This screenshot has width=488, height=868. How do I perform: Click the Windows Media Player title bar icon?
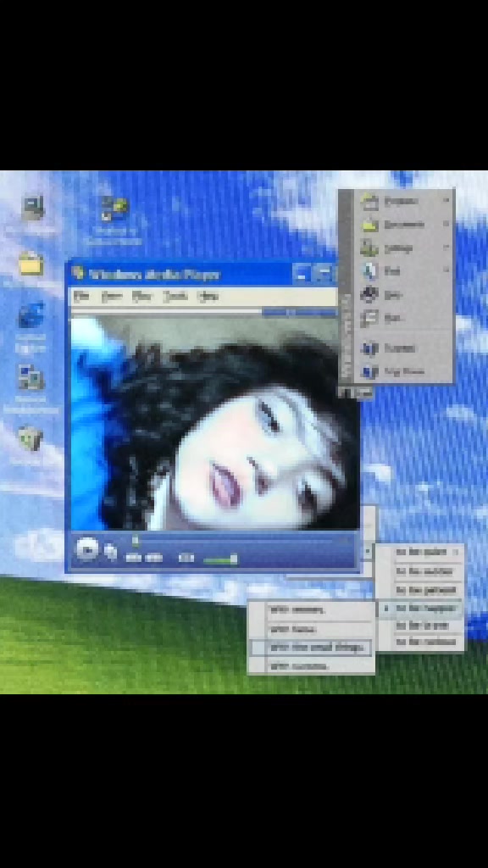[78, 274]
